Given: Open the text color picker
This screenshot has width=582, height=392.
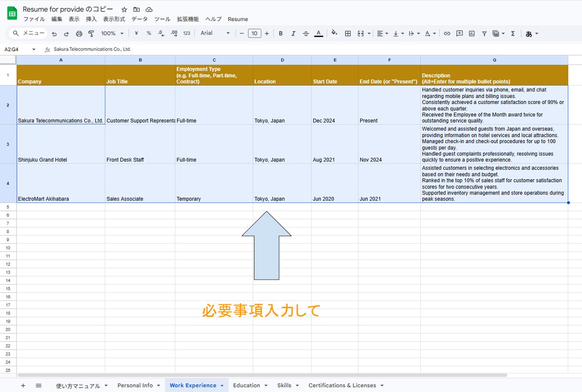Looking at the screenshot, I should (319, 33).
